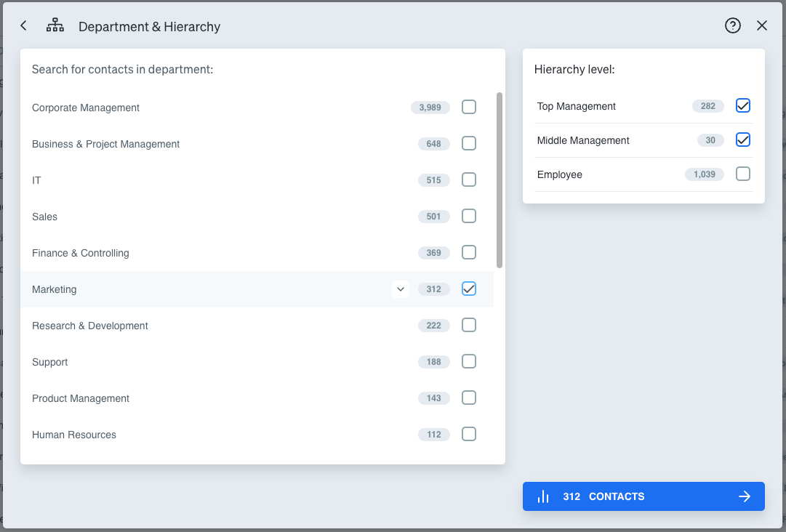Viewport: 786px width, 532px height.
Task: Click the 312 Contacts button
Action: coord(643,497)
